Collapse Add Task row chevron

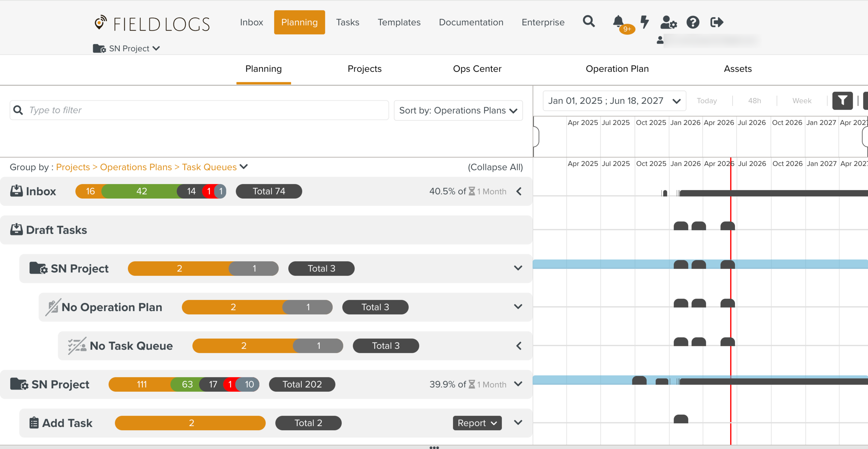point(518,423)
